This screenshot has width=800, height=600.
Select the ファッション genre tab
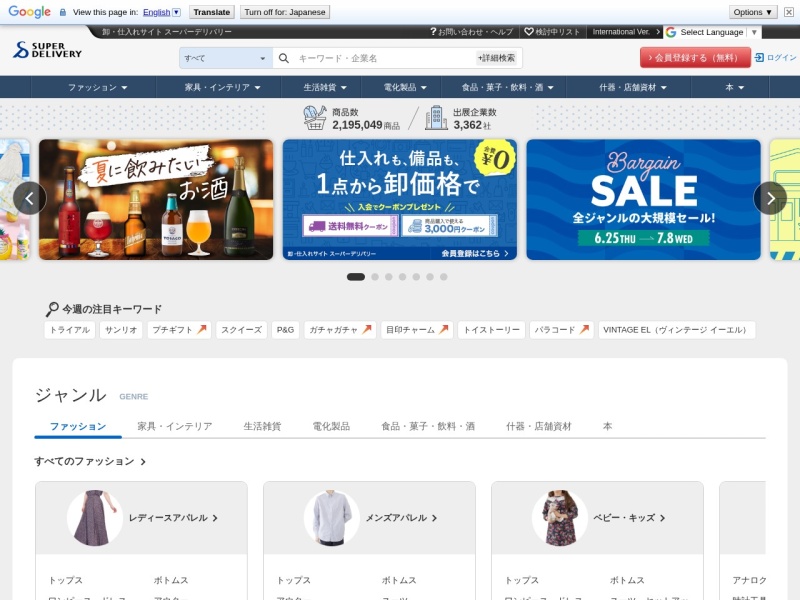pos(78,427)
